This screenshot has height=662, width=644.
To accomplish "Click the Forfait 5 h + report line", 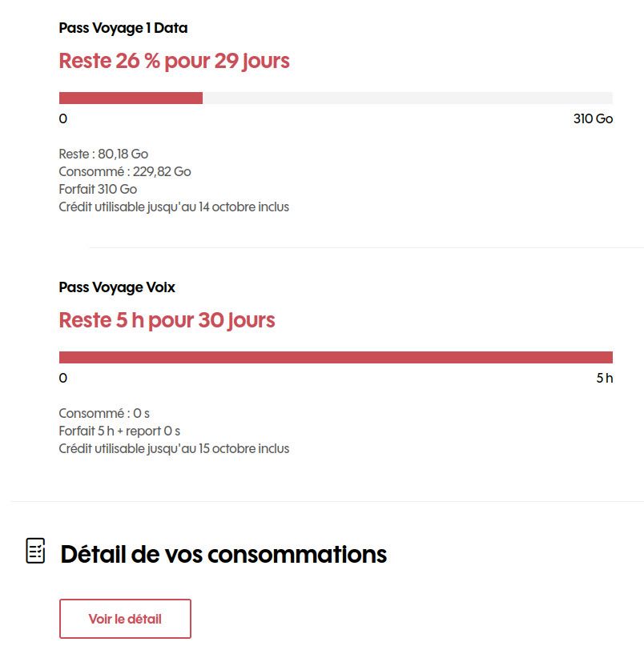I will 119,431.
